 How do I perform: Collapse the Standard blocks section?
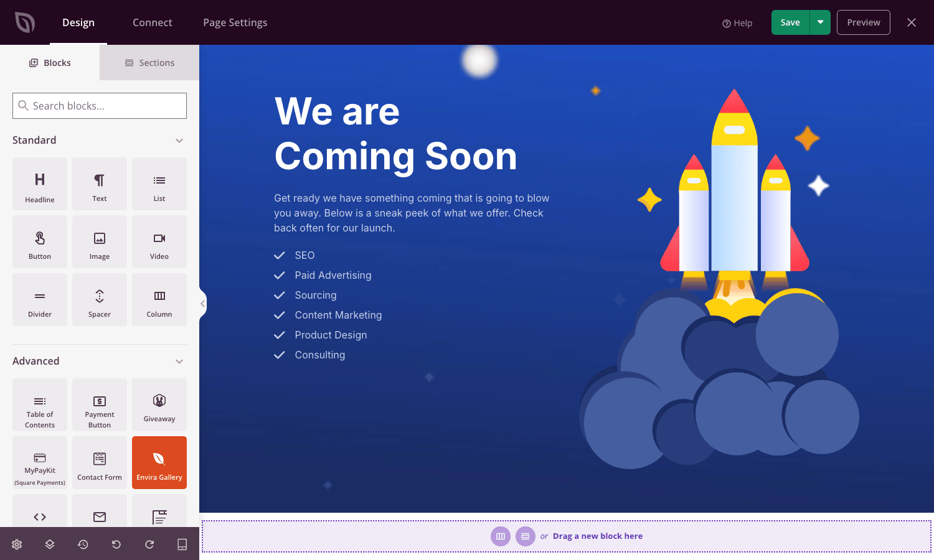tap(179, 141)
